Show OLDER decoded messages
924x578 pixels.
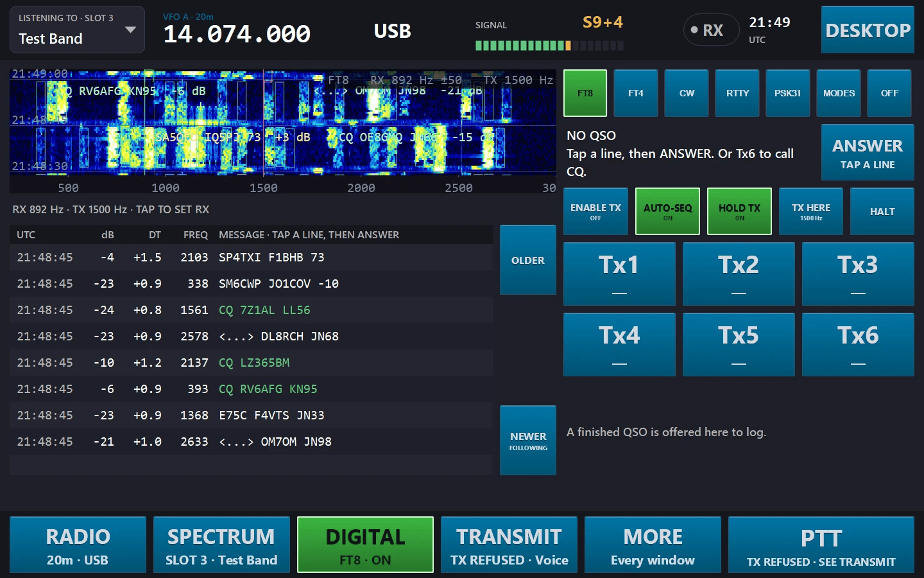pyautogui.click(x=528, y=260)
